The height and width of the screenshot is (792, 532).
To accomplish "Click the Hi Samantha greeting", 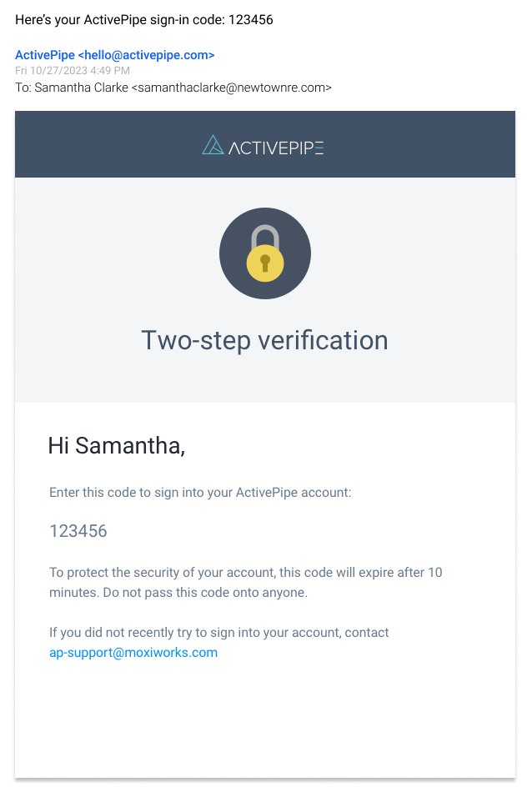I will click(117, 445).
